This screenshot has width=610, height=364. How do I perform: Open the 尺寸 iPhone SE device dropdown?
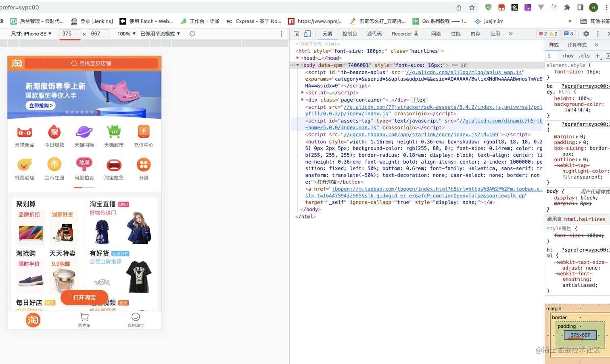click(x=31, y=34)
